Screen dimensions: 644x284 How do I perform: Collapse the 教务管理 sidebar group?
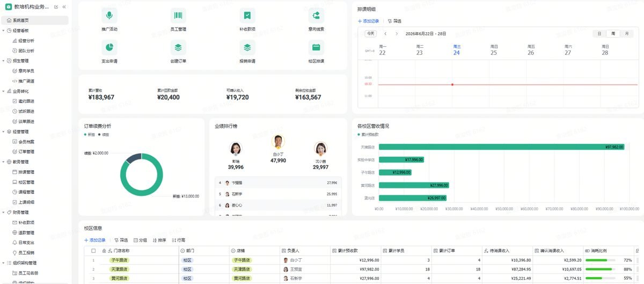(x=4, y=162)
